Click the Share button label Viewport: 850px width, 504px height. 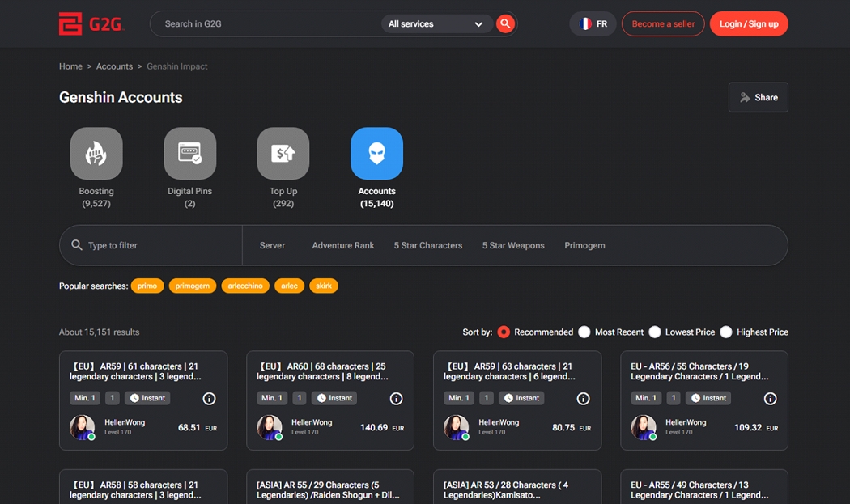click(x=766, y=98)
